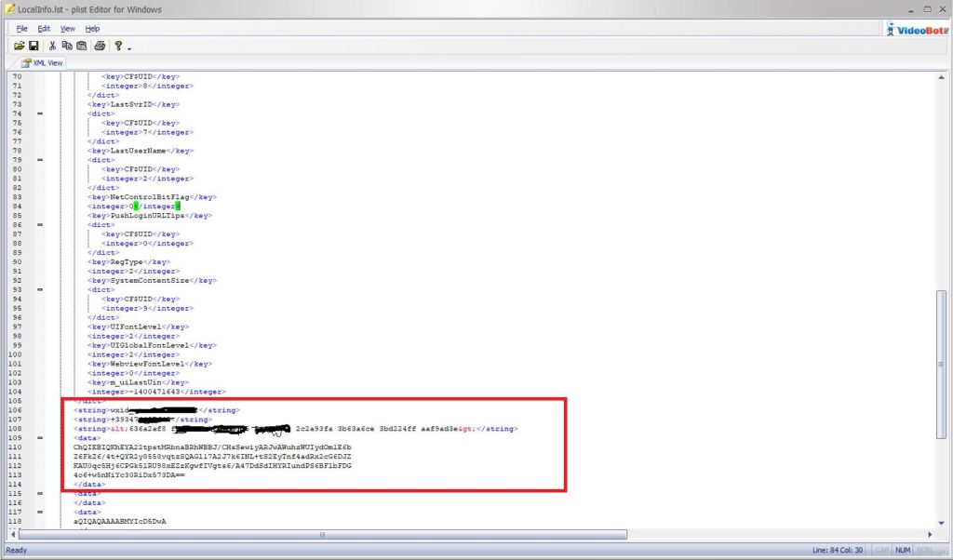Click the data line beginning ChQIEBIQ
Screen dimensions: 953x560
[212, 447]
